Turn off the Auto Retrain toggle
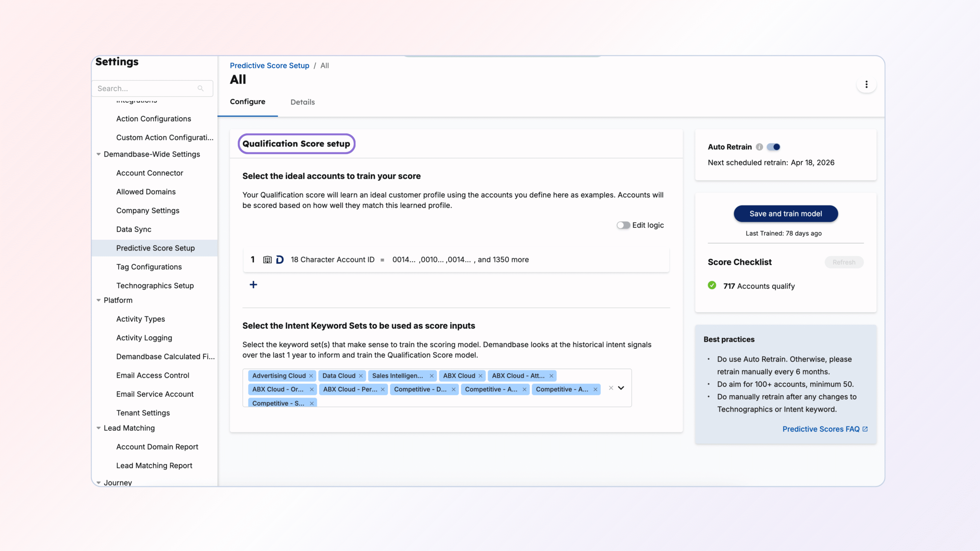The width and height of the screenshot is (980, 551). (774, 147)
